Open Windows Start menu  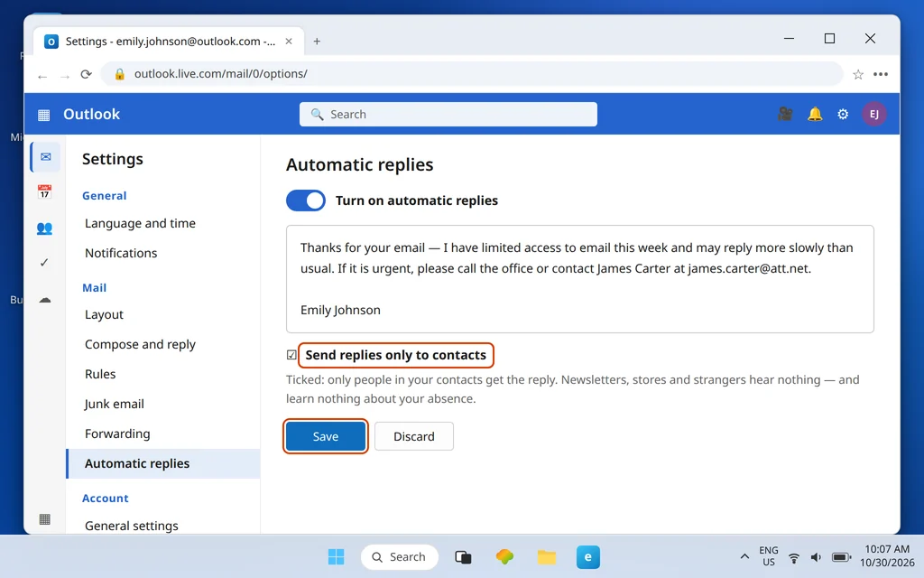(x=336, y=556)
